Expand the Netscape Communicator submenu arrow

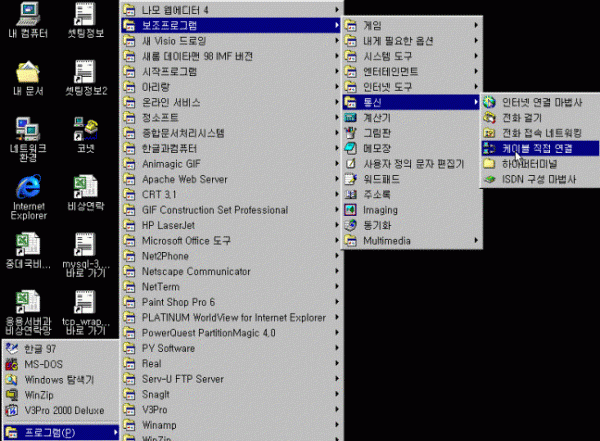(x=337, y=271)
